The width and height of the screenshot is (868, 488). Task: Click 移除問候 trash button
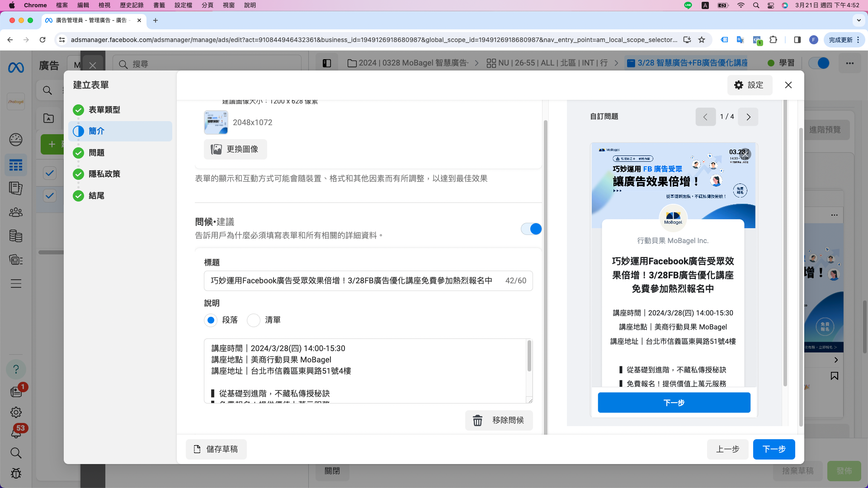click(499, 420)
